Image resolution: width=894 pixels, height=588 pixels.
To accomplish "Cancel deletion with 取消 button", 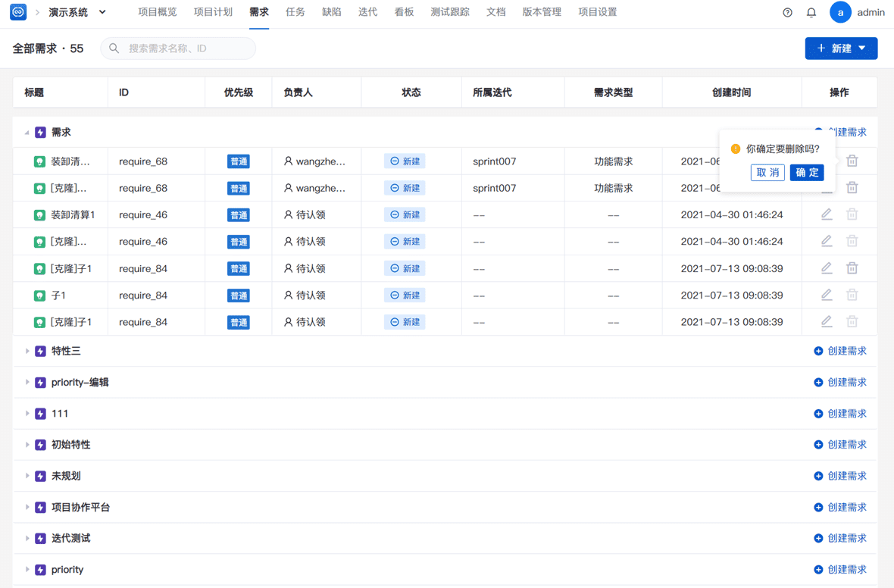I will [767, 172].
